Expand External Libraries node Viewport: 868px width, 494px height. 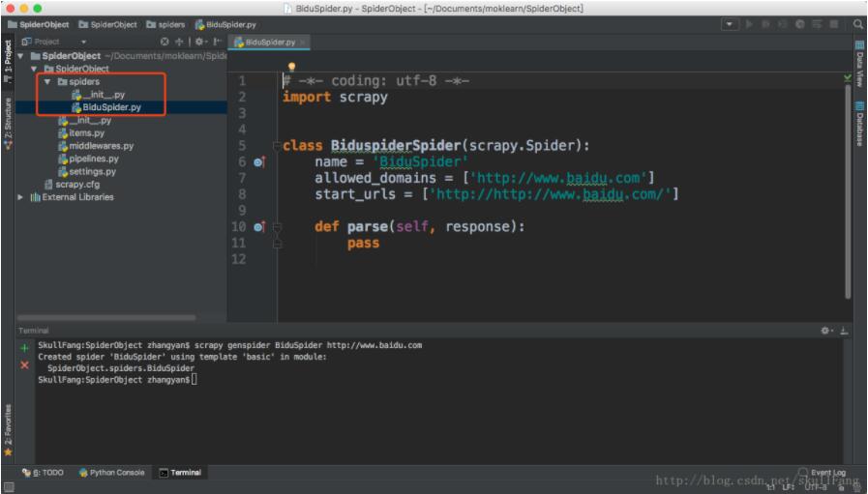pyautogui.click(x=20, y=197)
